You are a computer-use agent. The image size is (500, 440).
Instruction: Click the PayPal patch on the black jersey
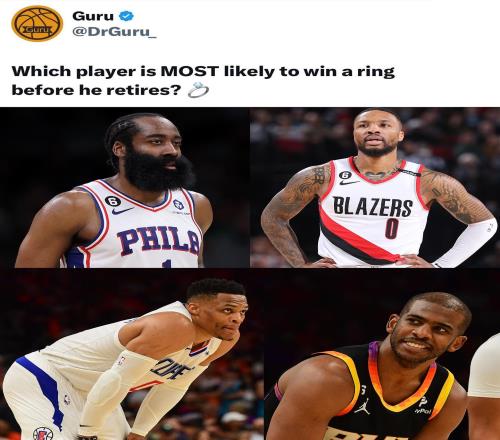[x=423, y=405]
